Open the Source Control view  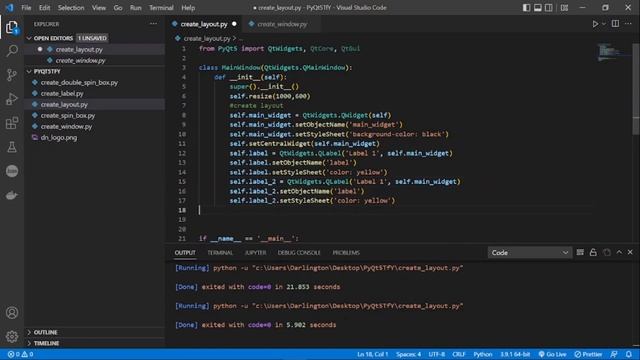tap(12, 75)
